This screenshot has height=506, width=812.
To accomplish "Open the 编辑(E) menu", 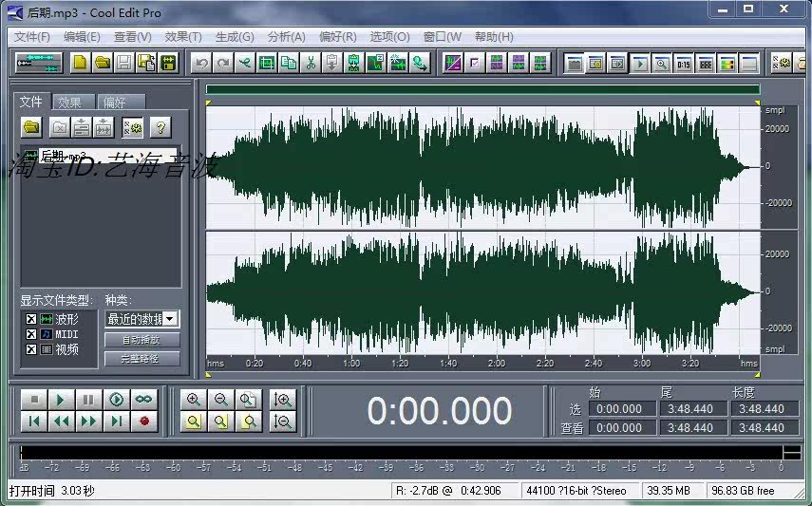I will coord(82,37).
